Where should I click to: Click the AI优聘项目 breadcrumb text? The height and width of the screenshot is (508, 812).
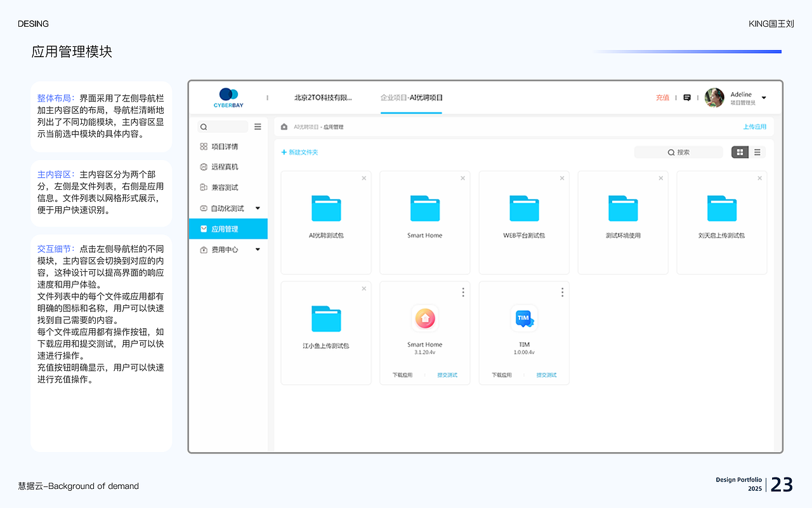306,127
